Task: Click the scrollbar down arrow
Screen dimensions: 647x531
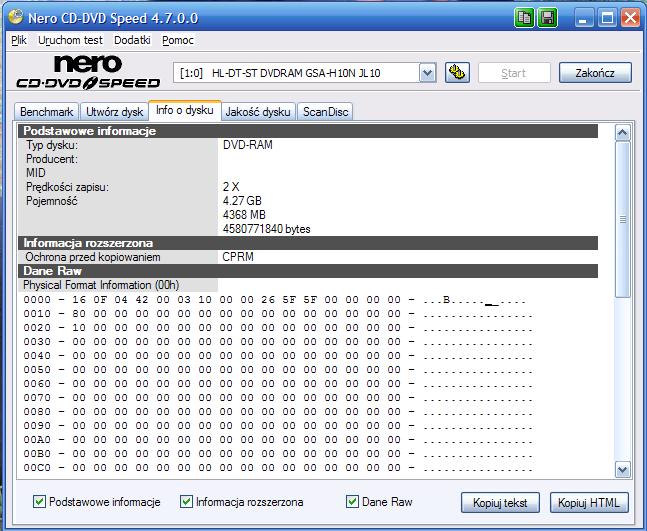Action: 622,470
